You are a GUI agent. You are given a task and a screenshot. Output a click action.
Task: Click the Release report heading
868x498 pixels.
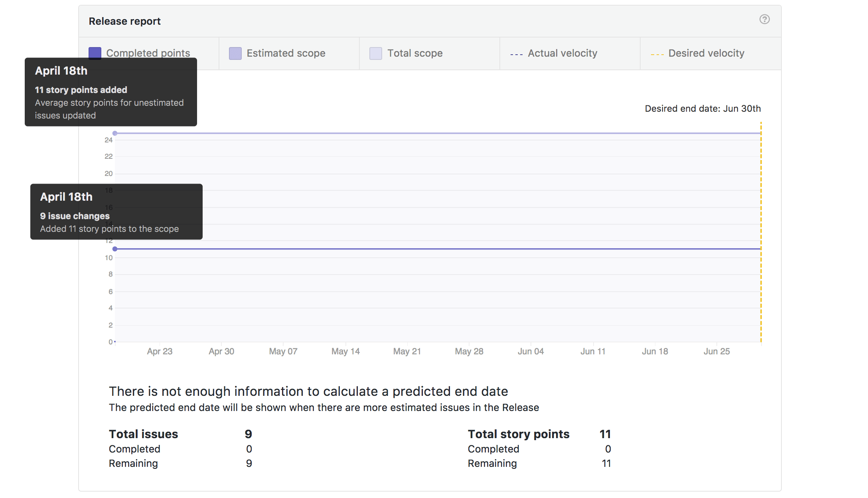click(x=124, y=21)
